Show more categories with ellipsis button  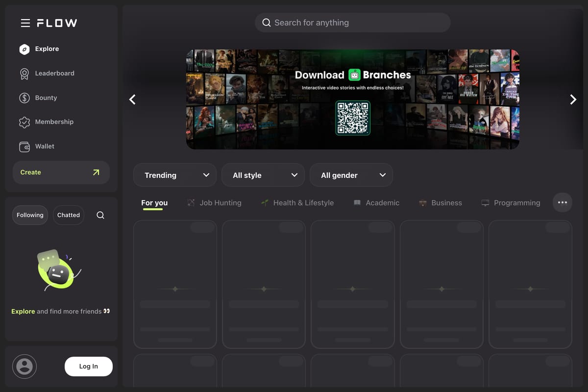563,202
